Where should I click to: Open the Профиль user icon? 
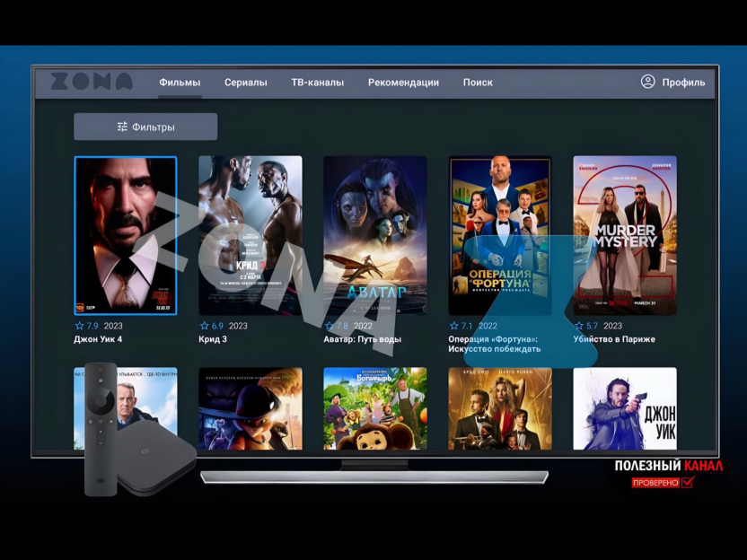pos(647,82)
